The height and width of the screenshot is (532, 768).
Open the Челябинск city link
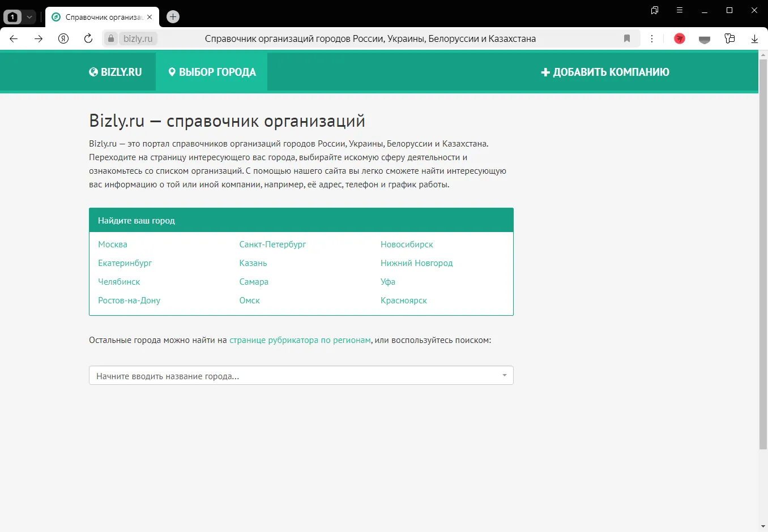click(119, 282)
